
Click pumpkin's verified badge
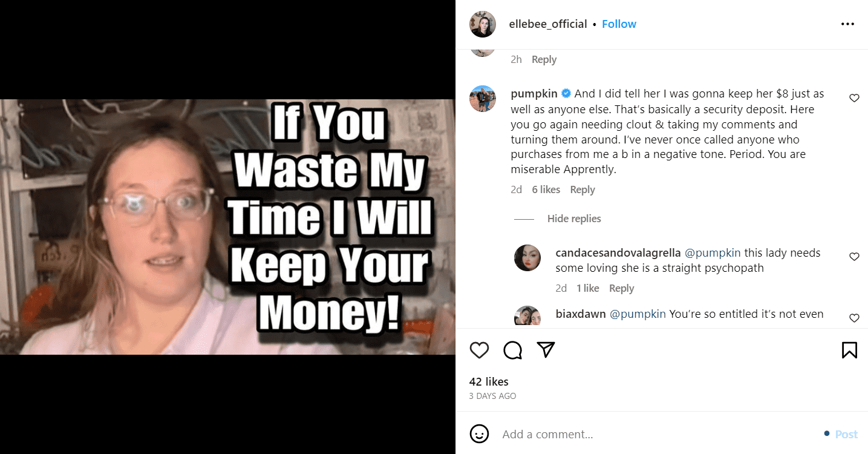(x=566, y=93)
